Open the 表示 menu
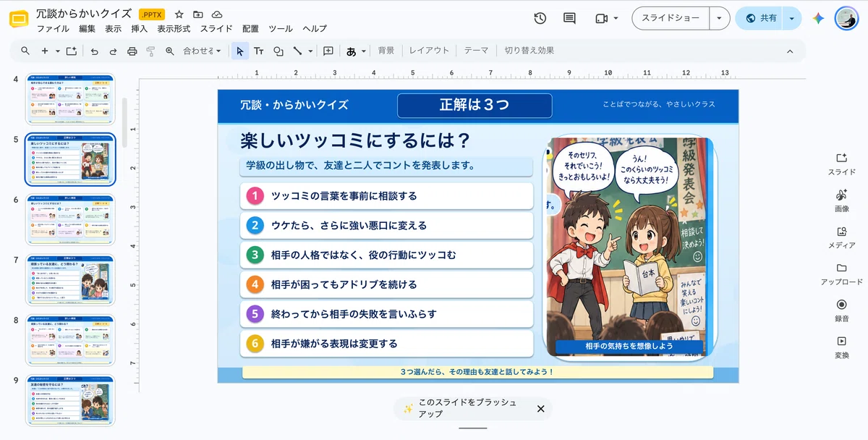 pyautogui.click(x=113, y=29)
